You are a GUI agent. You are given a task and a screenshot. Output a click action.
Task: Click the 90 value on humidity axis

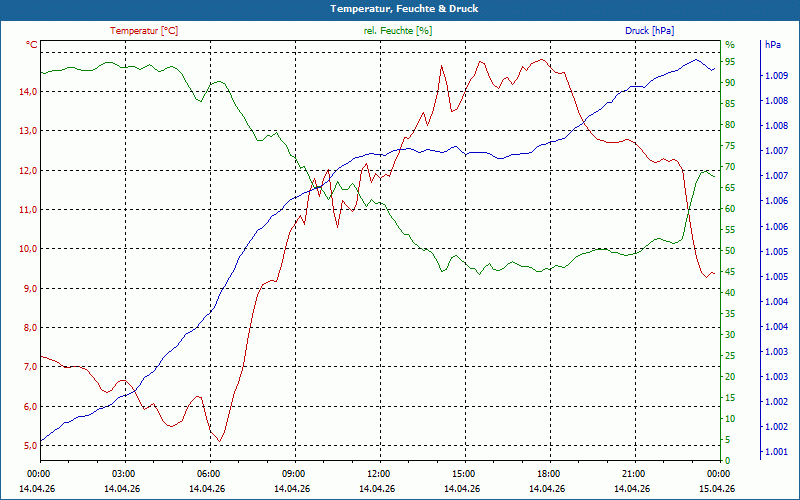[730, 83]
